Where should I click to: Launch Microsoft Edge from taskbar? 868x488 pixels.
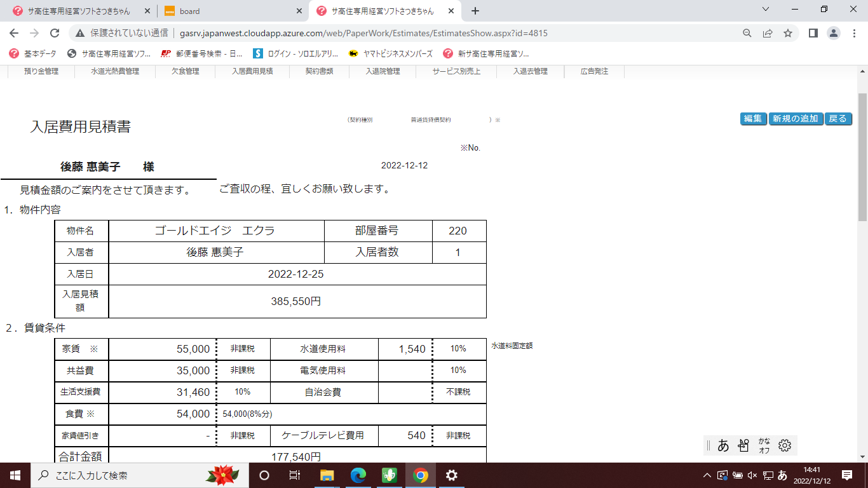pyautogui.click(x=358, y=475)
